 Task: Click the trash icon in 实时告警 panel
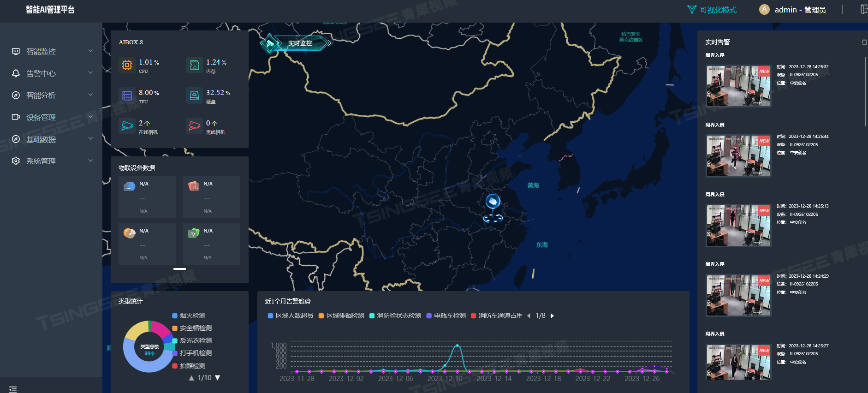(864, 42)
